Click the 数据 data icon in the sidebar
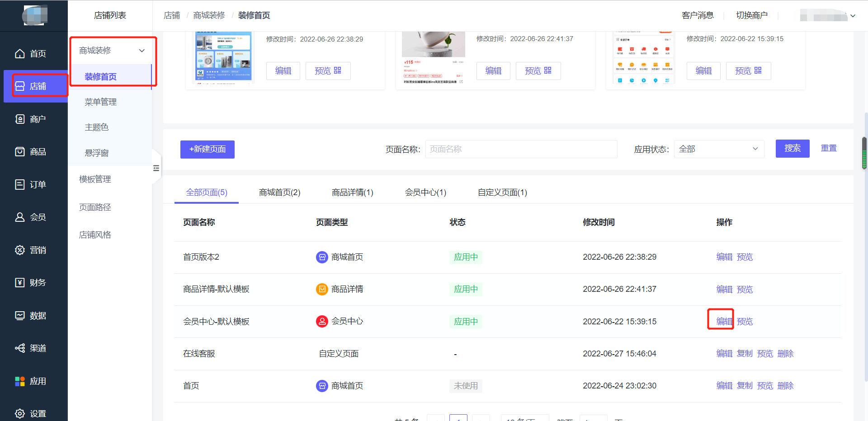This screenshot has height=421, width=868. 20,316
